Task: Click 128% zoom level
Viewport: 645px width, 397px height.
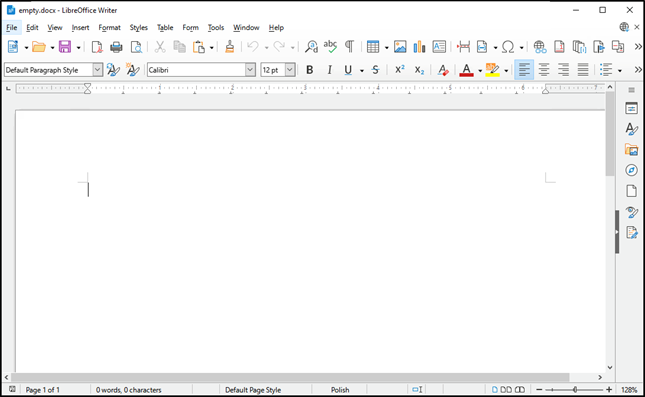Action: coord(629,390)
